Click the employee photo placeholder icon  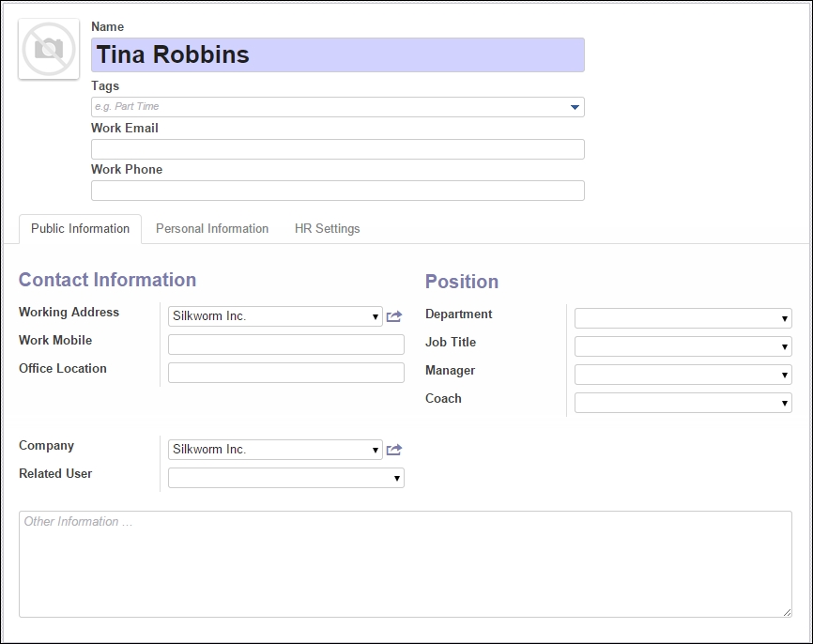49,49
